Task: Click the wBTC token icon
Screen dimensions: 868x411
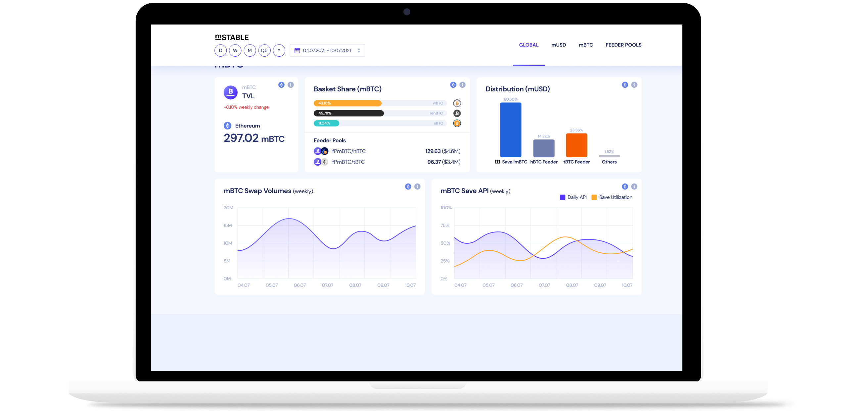Action: pos(457,103)
